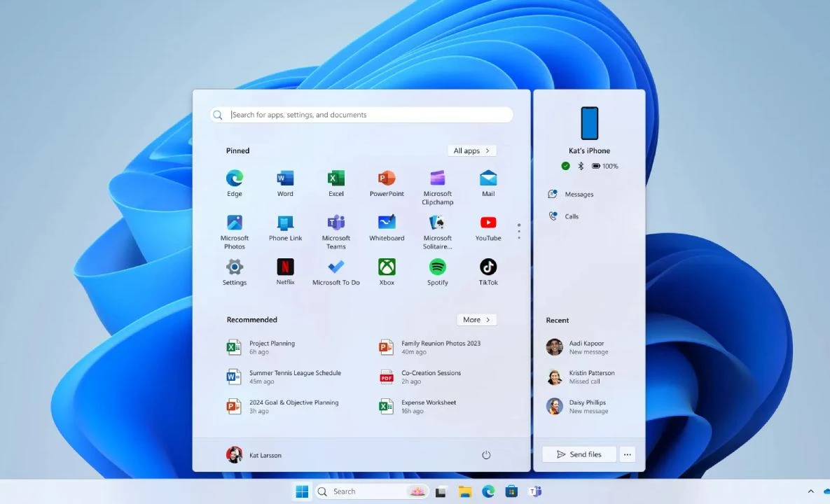
Task: Launch Word from pinned apps
Action: 285,183
